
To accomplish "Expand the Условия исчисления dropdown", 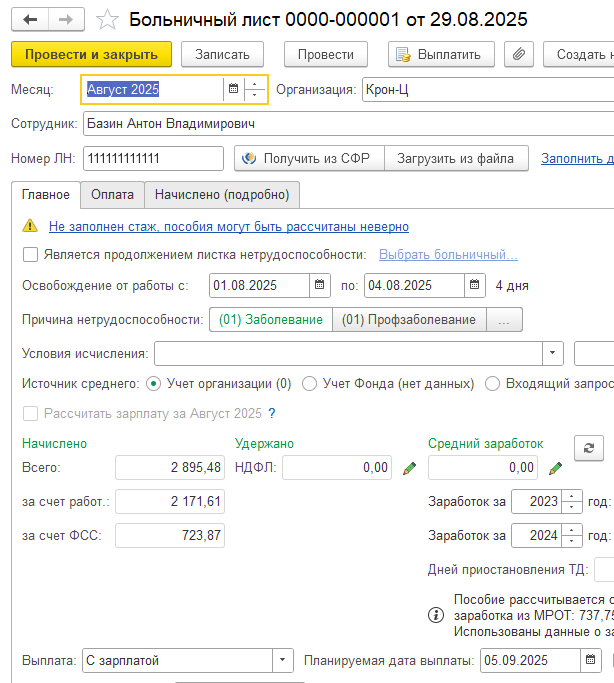I will [x=553, y=354].
